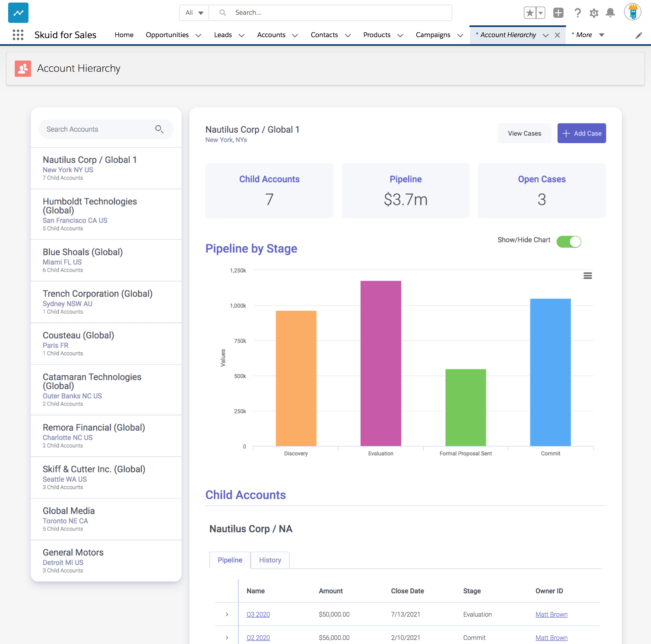
Task: Switch to the History tab
Action: click(270, 560)
